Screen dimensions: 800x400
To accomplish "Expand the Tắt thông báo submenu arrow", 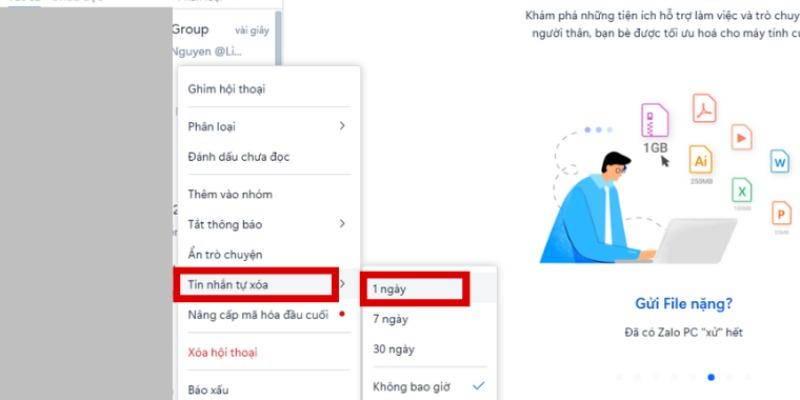I will click(342, 223).
